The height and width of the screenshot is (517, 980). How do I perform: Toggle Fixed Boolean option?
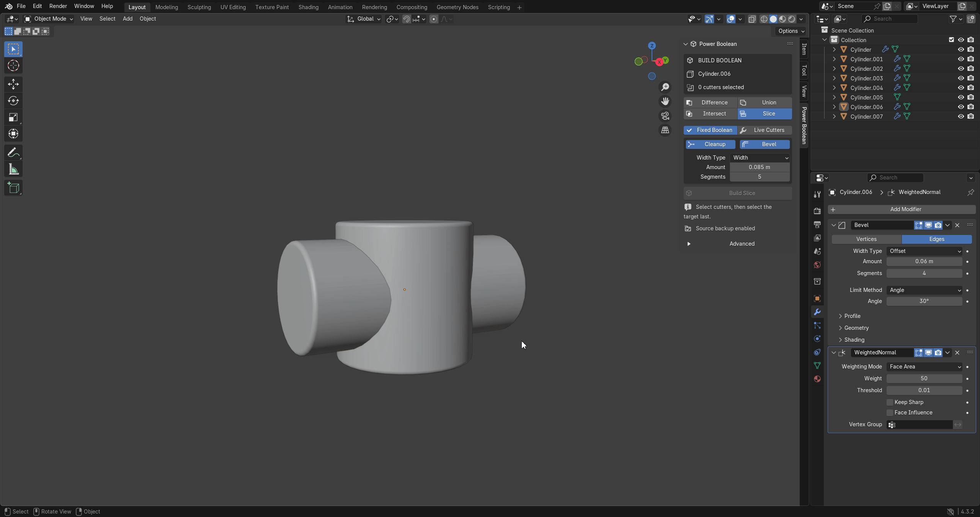(710, 130)
